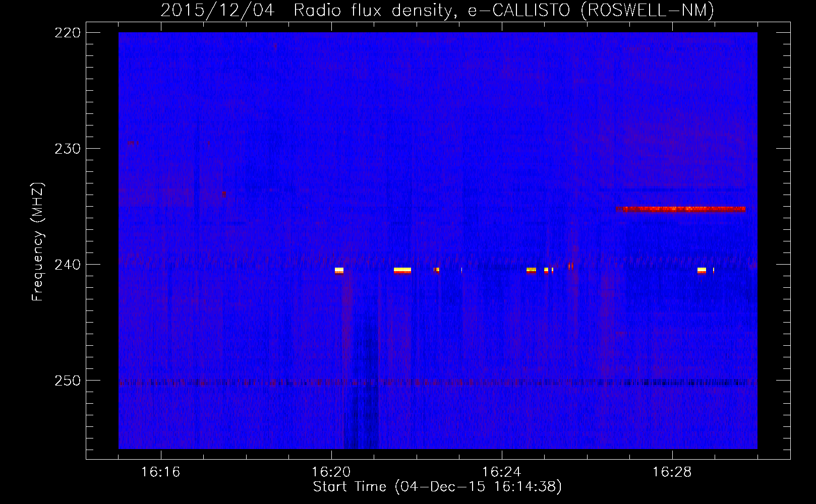Viewport: 816px width, 504px height.
Task: Click the bright burst after 16:28 near 240 MHz
Action: [702, 271]
